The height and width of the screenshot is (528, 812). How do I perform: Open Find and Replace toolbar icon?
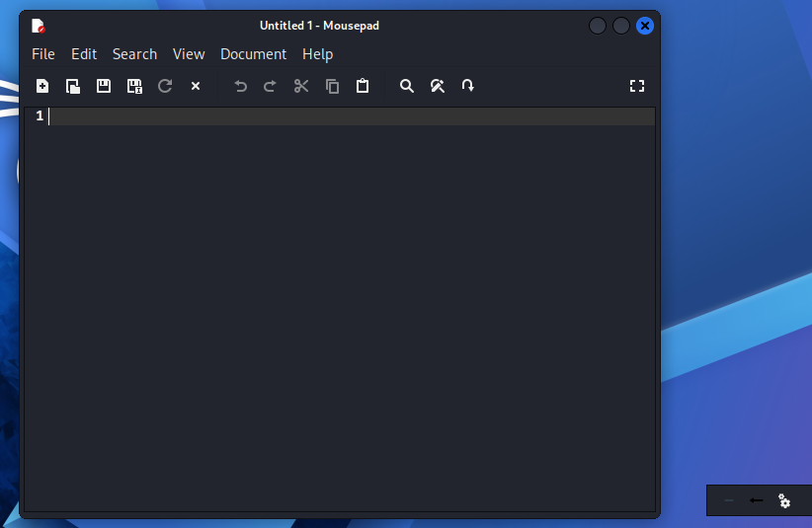(438, 86)
